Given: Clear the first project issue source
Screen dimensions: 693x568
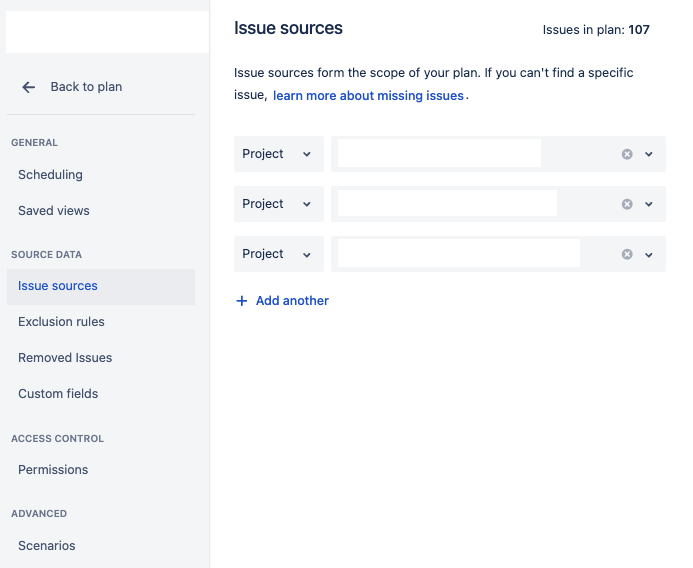Looking at the screenshot, I should click(x=627, y=154).
